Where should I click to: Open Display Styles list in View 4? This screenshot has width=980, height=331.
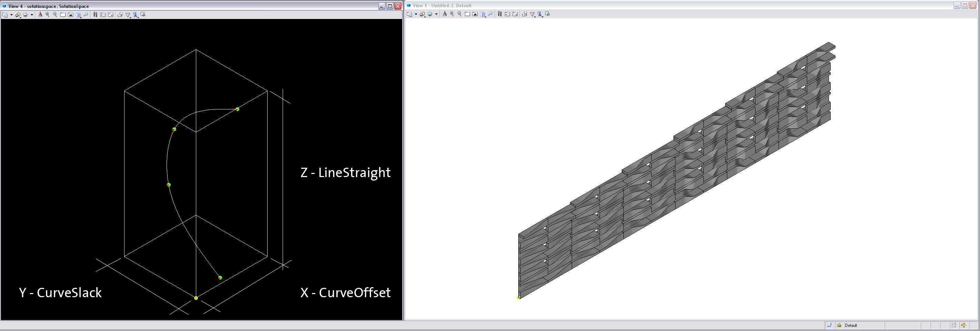[x=18, y=14]
